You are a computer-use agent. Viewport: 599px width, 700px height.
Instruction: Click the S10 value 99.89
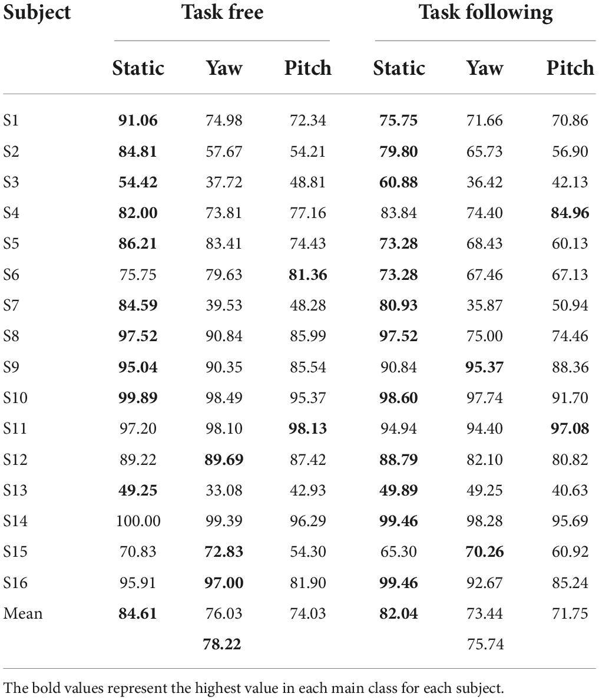click(x=138, y=397)
